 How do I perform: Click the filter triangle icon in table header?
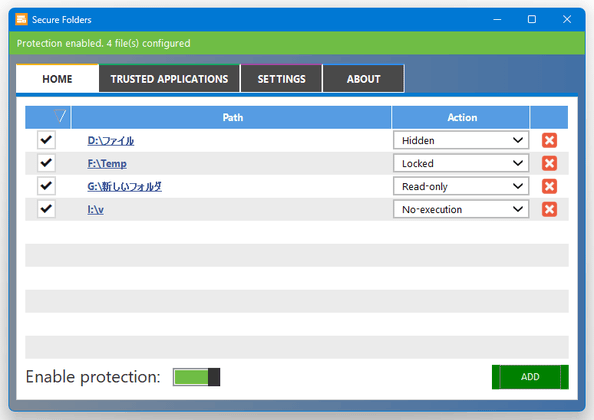60,116
